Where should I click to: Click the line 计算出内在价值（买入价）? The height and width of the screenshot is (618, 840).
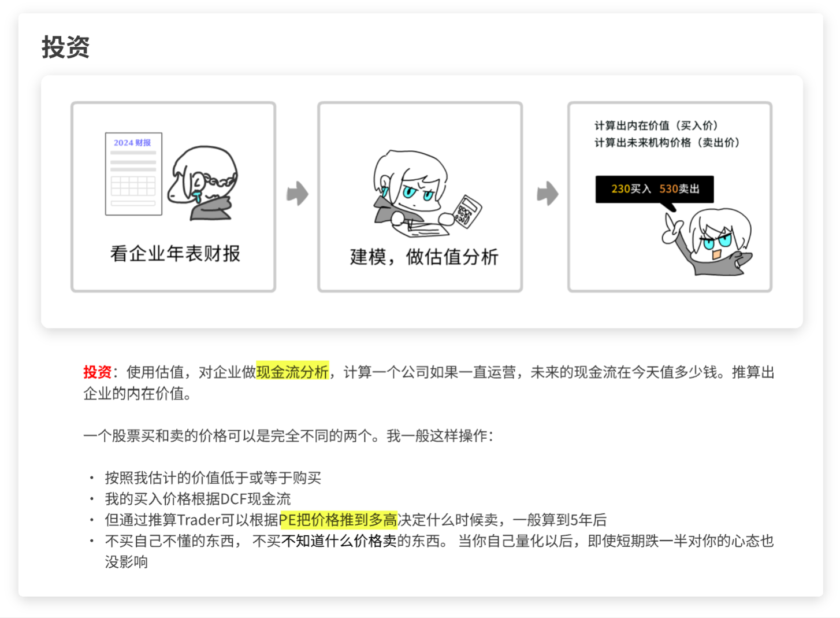656,125
